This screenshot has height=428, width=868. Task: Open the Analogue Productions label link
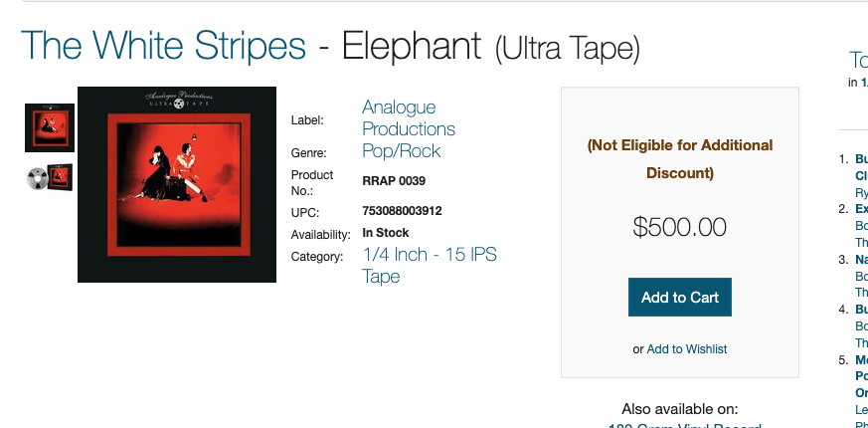pyautogui.click(x=409, y=118)
